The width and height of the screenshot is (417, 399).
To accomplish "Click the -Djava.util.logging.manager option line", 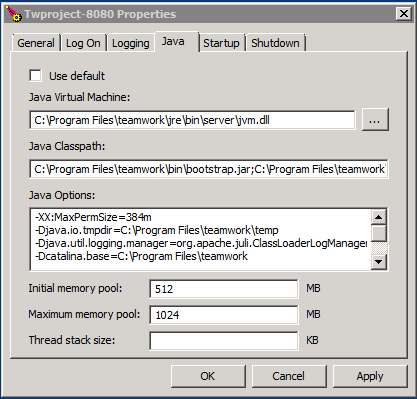I will click(201, 243).
